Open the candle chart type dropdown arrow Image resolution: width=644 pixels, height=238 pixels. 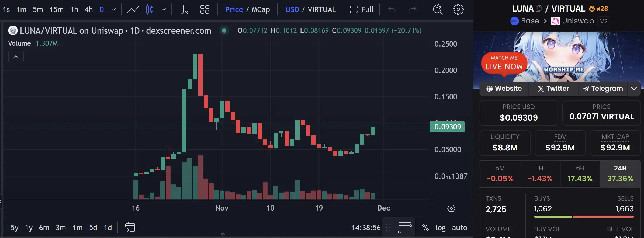click(x=164, y=10)
